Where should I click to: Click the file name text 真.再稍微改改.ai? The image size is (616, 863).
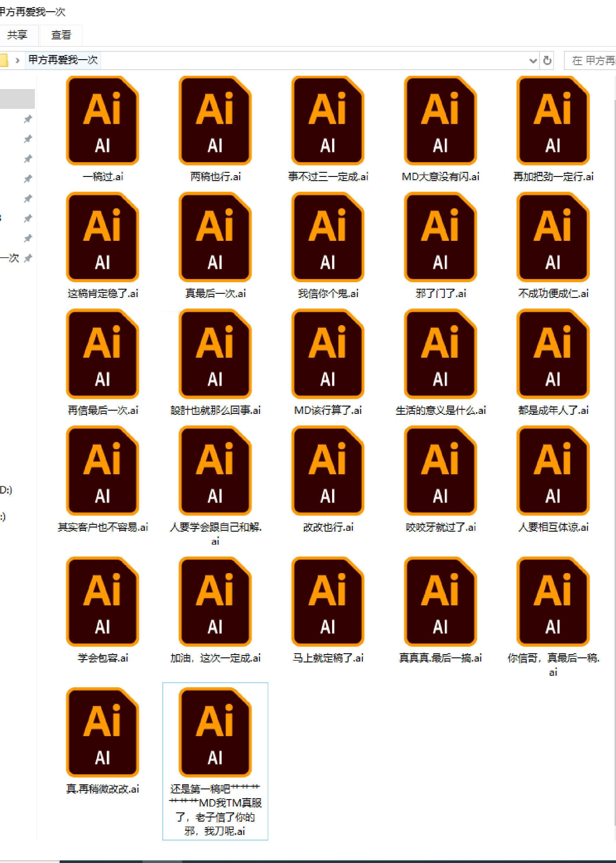click(x=102, y=789)
